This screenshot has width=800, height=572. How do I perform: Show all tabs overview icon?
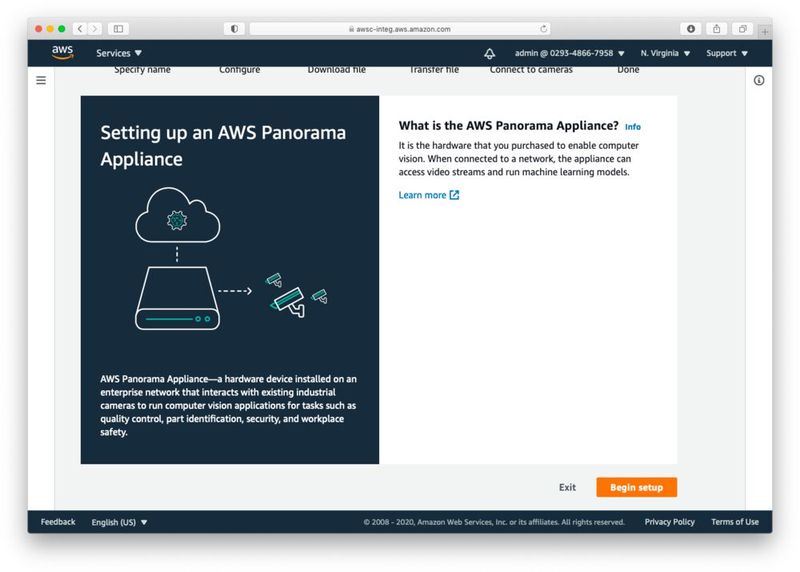[x=742, y=29]
